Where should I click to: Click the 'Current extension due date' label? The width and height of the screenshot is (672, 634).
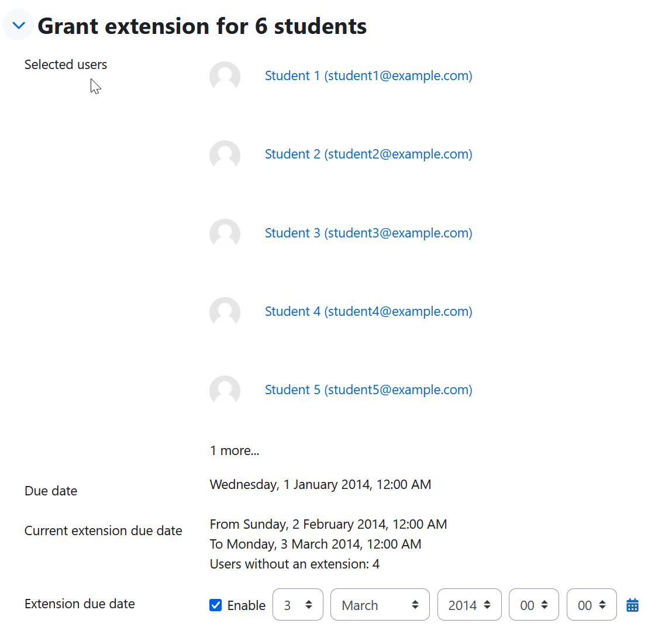tap(104, 530)
